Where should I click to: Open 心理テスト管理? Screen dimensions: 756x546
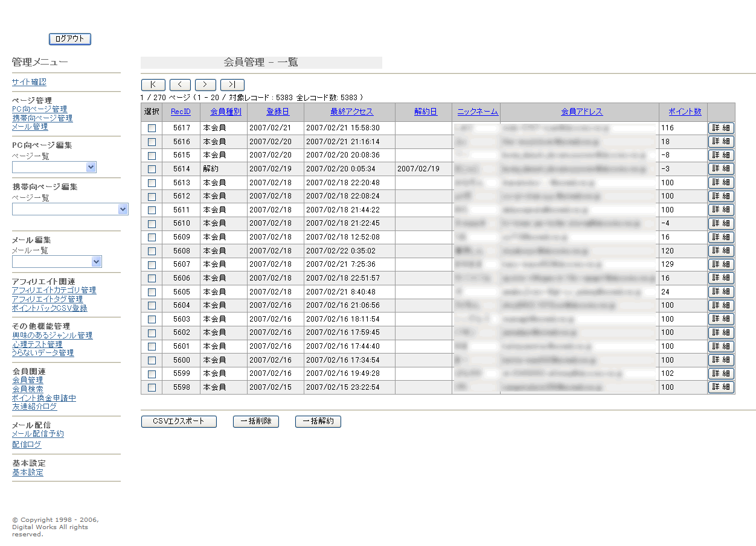(x=37, y=344)
